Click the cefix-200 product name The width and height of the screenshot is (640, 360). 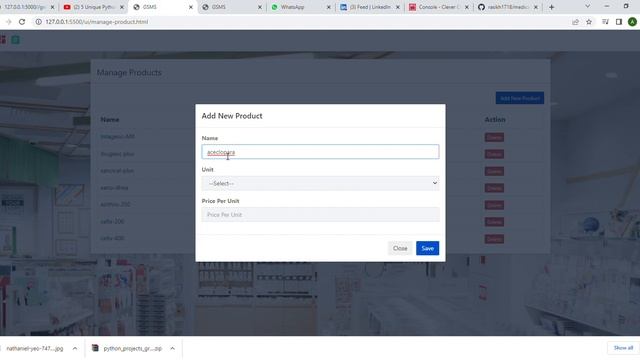point(112,221)
